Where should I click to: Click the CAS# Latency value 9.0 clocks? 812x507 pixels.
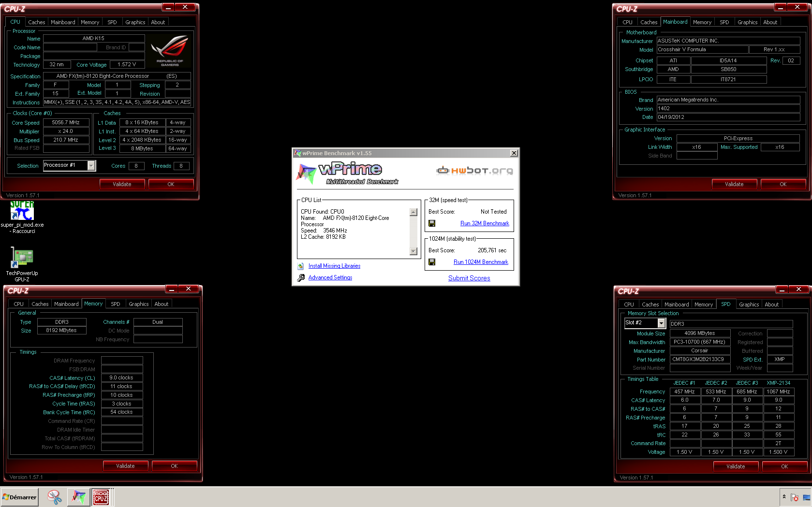(121, 378)
